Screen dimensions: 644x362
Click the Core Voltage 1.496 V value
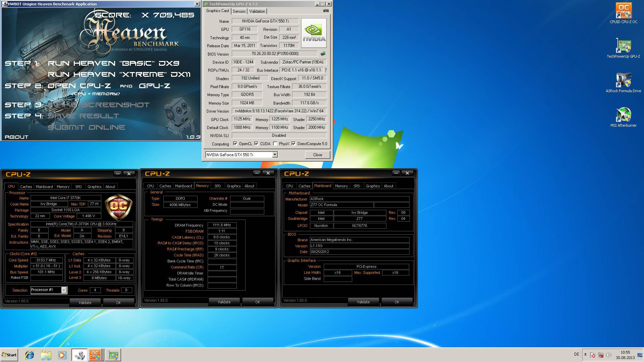click(89, 216)
